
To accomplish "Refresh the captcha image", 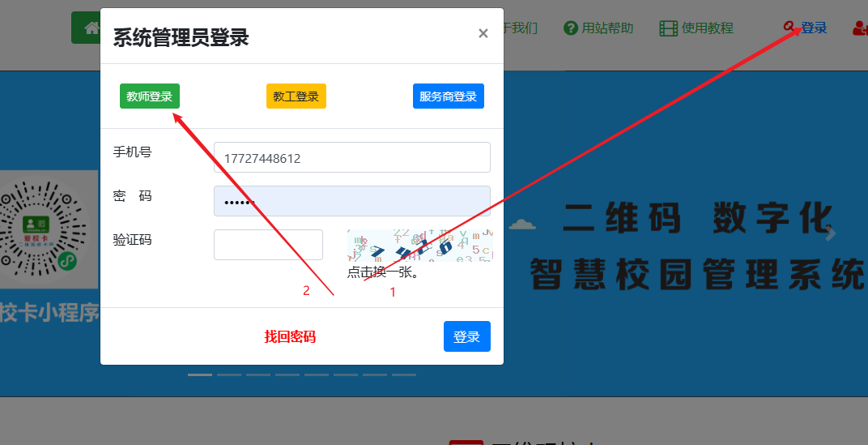I will (419, 245).
